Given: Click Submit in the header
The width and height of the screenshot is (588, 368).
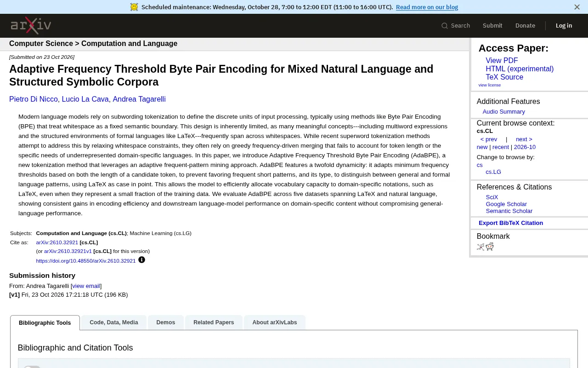Looking at the screenshot, I should pos(492,26).
